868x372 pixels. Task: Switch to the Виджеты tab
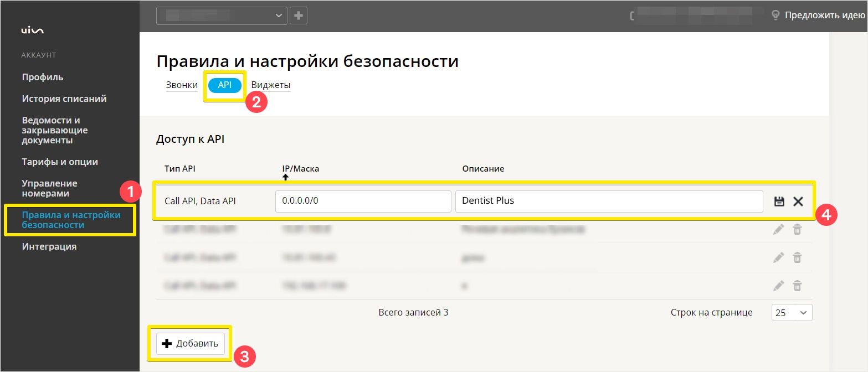[271, 85]
